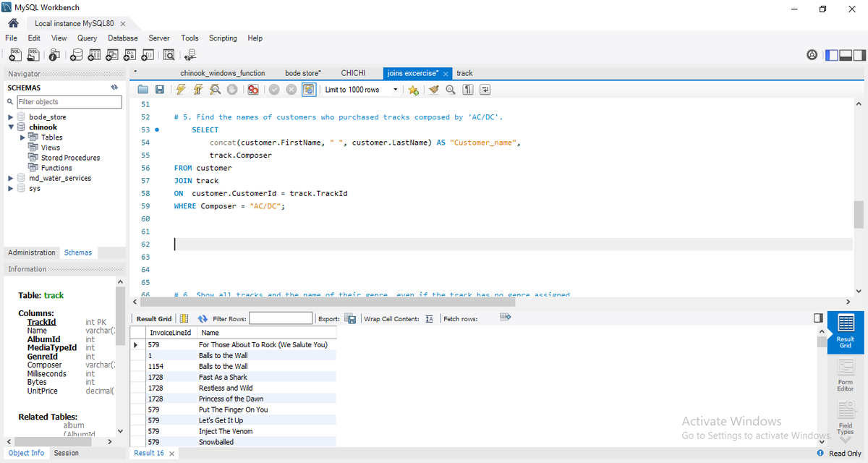Viewport: 868px width, 463px height.
Task: Toggle Wrap Cell Content
Action: click(429, 318)
